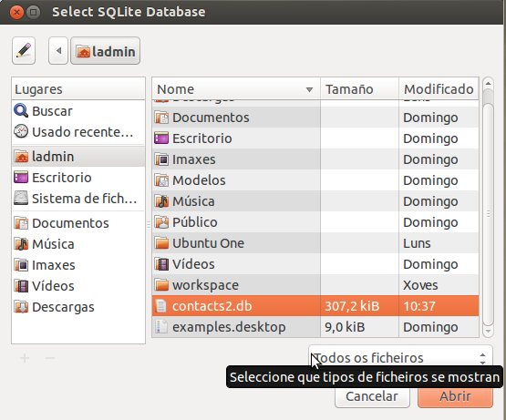Image resolution: width=506 pixels, height=420 pixels.
Task: Sort by the Modificado column header
Action: tap(439, 89)
